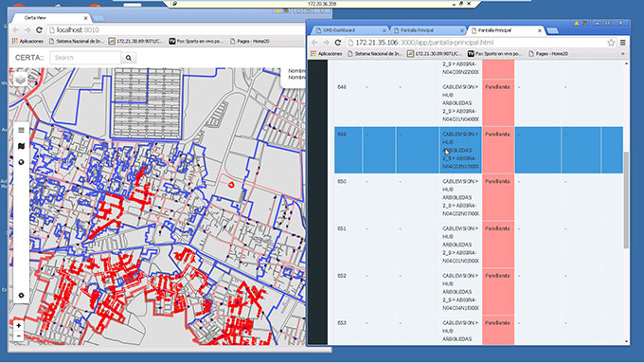
Task: Click the table's vertical scrollbar thumb
Action: point(626,200)
